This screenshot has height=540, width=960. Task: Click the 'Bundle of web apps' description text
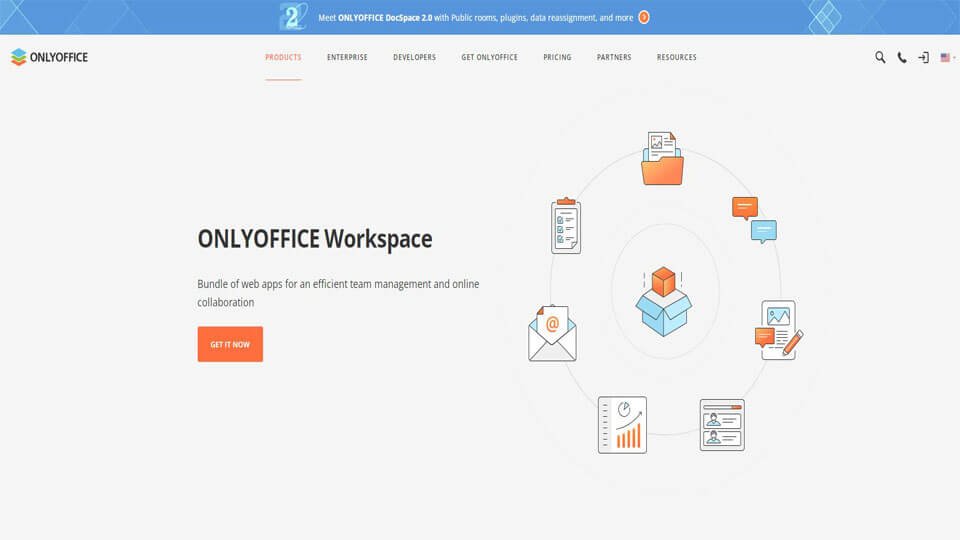338,293
